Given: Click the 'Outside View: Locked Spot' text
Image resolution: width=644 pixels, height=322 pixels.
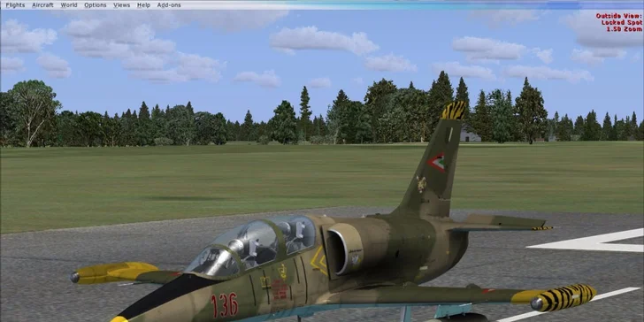Looking at the screenshot, I should coord(618,19).
